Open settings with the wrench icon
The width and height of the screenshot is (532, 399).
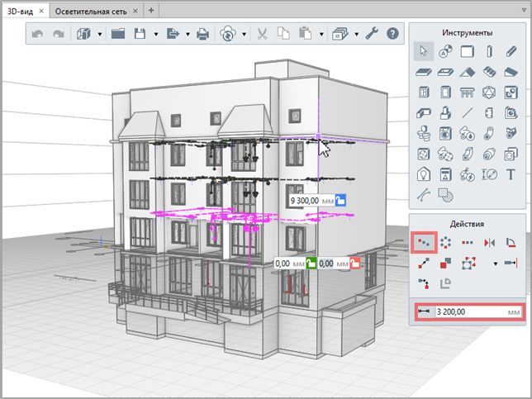(x=371, y=34)
